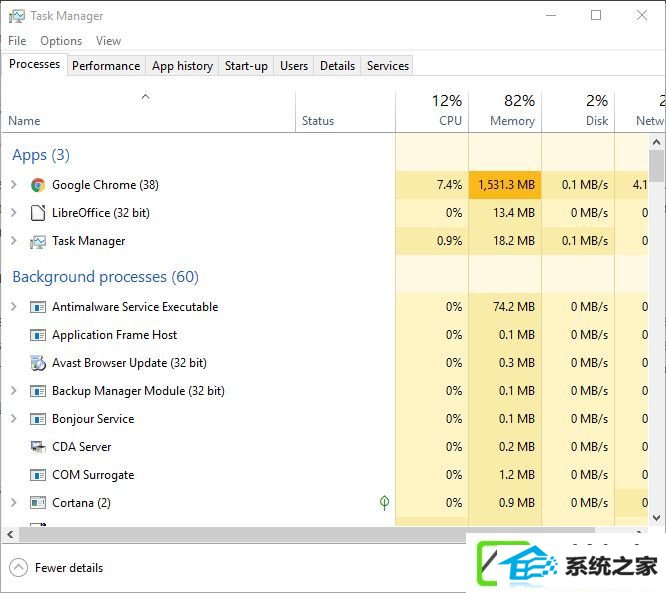666x593 pixels.
Task: Open the Services tab
Action: 388,66
